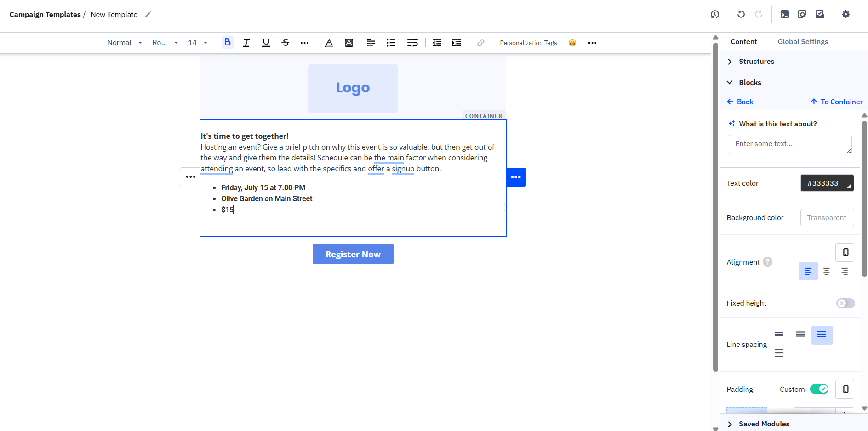Open the Transparent background color picker
868x431 pixels.
coord(827,217)
